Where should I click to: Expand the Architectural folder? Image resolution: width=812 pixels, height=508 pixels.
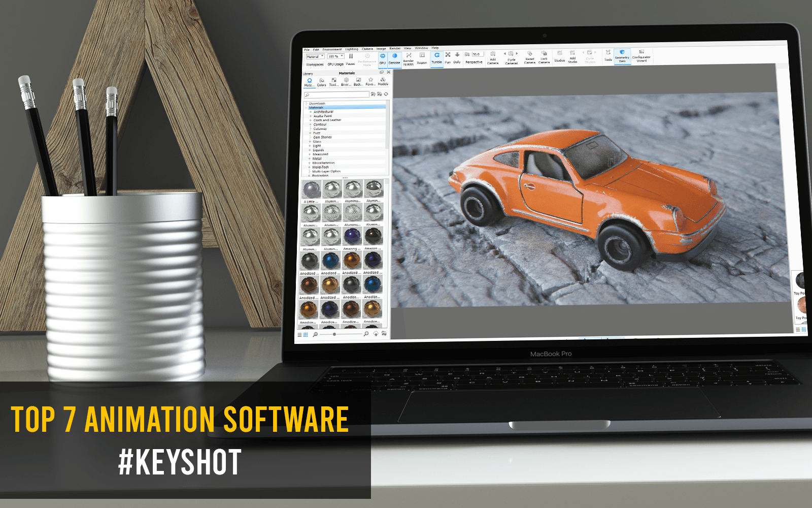(311, 112)
